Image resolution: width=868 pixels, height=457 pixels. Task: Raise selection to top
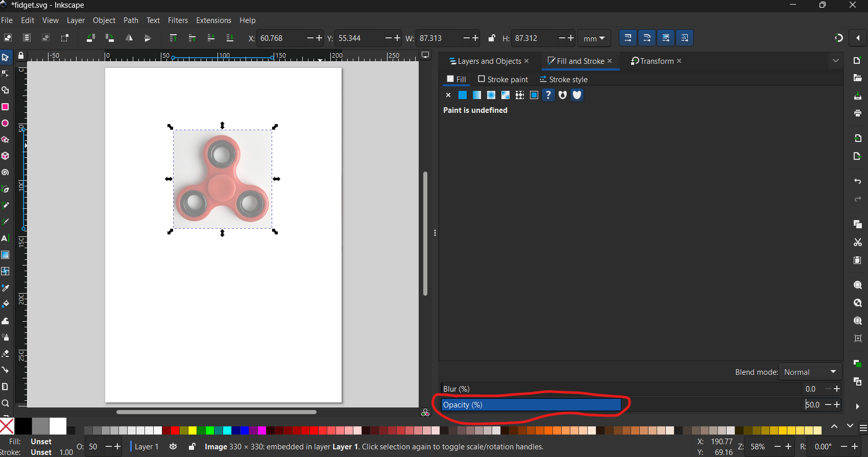point(173,38)
